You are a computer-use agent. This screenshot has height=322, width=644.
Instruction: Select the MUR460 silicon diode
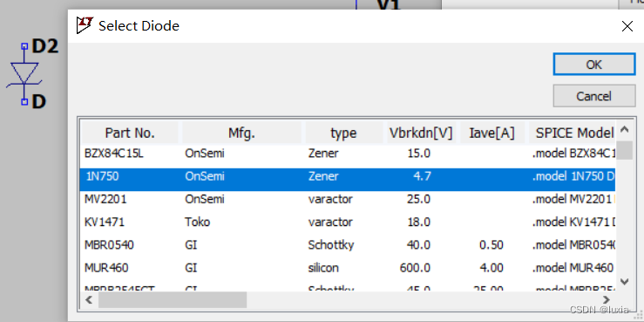[348, 268]
